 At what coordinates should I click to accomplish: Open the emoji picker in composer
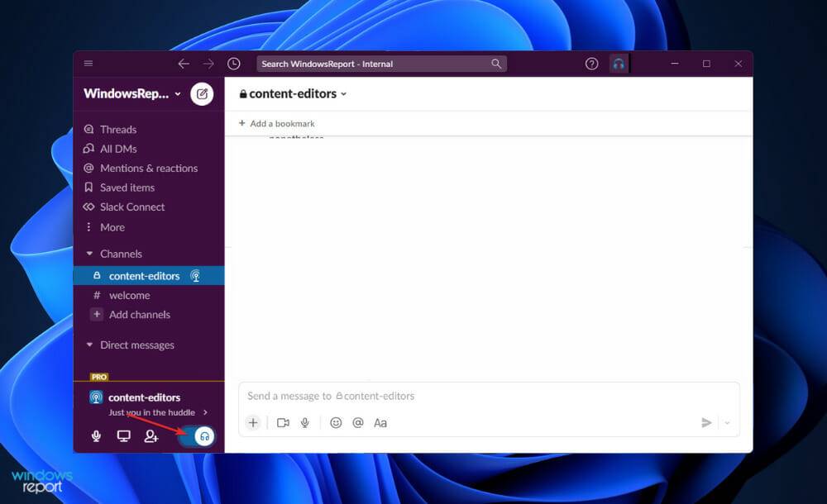[x=336, y=423]
